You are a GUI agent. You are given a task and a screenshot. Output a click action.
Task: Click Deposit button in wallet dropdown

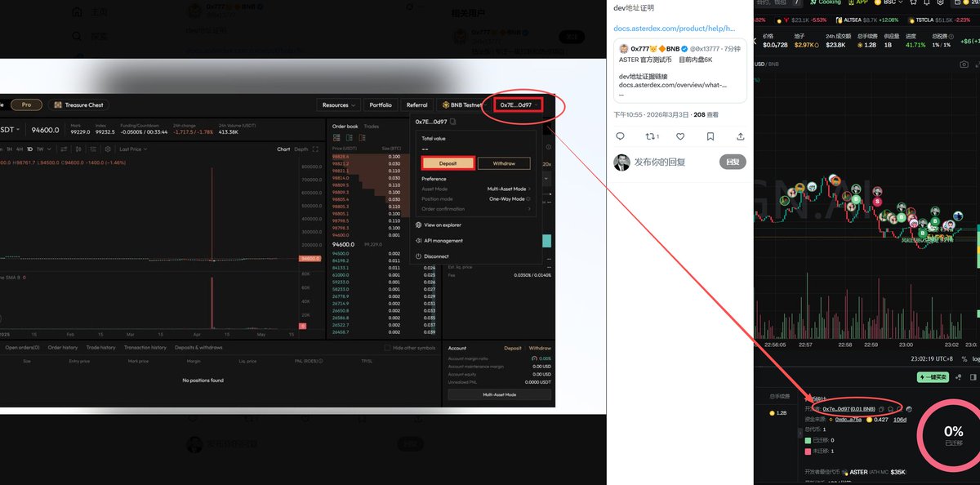coord(448,163)
